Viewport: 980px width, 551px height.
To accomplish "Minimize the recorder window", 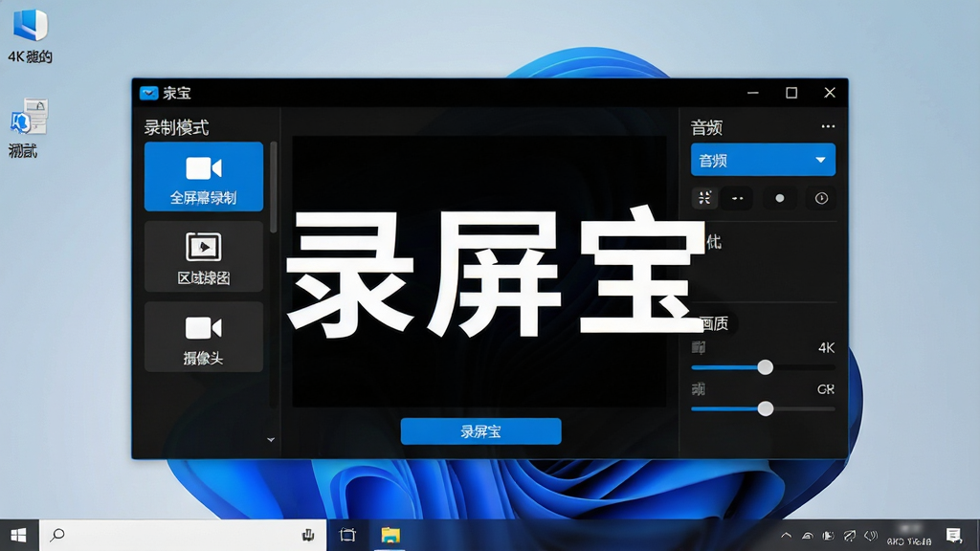I will pyautogui.click(x=753, y=93).
